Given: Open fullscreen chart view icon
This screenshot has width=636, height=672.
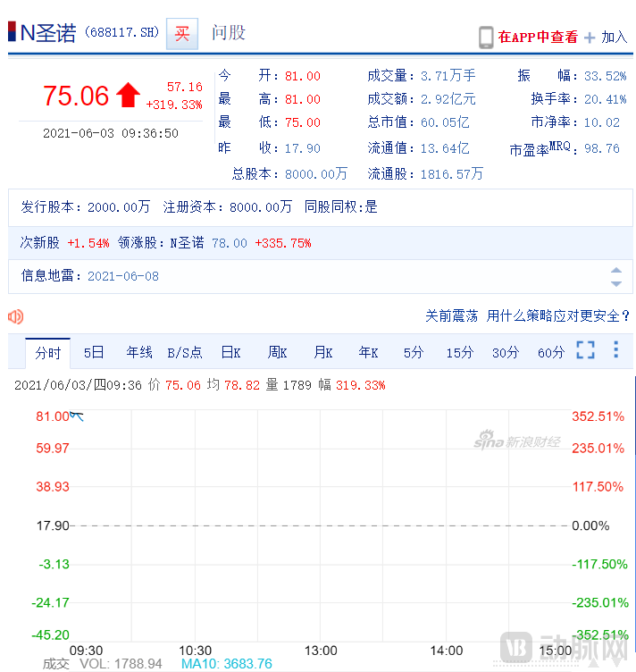Looking at the screenshot, I should click(x=585, y=351).
